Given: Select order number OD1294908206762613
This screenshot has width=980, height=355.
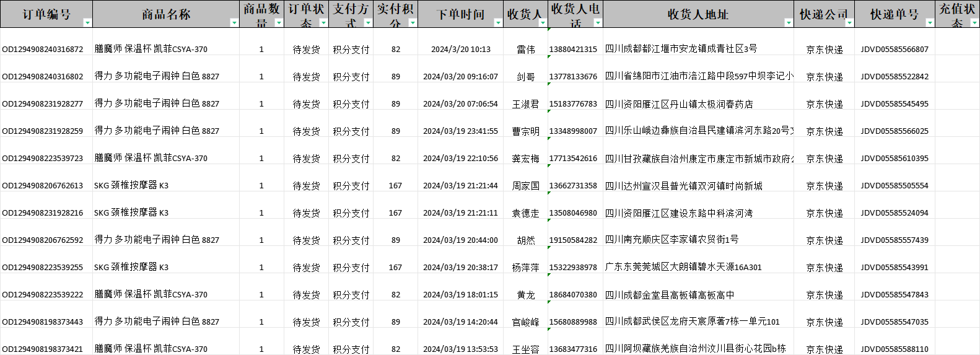Looking at the screenshot, I should (x=43, y=186).
